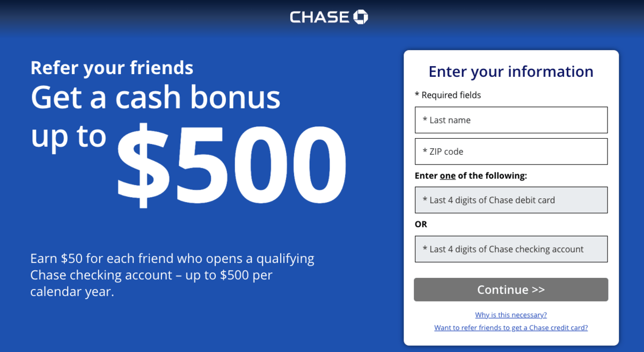
Task: Select the Chase checking account digits field
Action: point(511,249)
